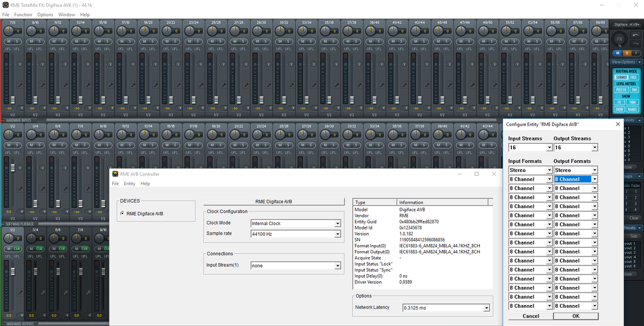This screenshot has width=644, height=326.
Task: Click TotalMix FX title bar app icon
Action: coord(6,5)
